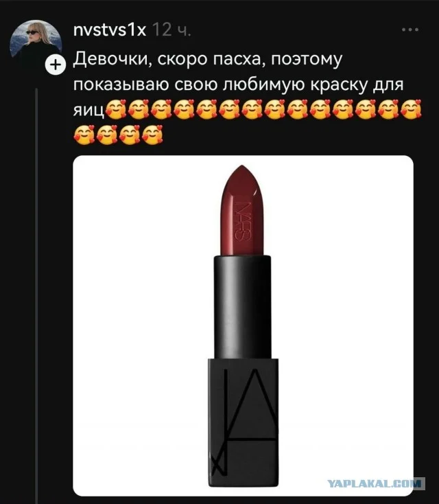Click the first smiling-hearts emoji after яиц

click(x=116, y=109)
